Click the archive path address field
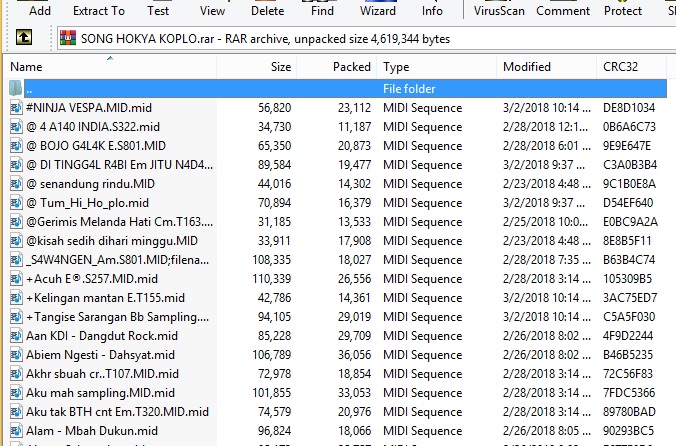Screen dimensions: 676x446 tap(366, 38)
